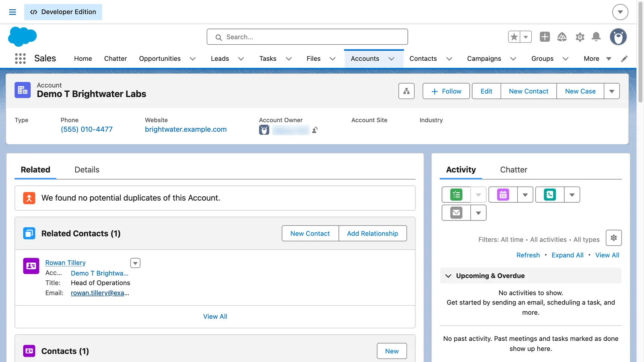Screen dimensions: 644x362
Task: Open the top-right circular dropdown arrow
Action: pos(620,12)
